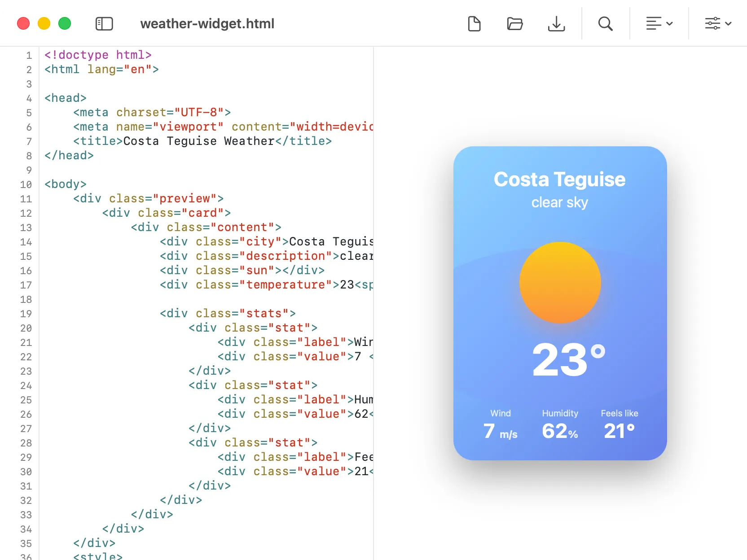Click the div class="content" line

pos(206,227)
